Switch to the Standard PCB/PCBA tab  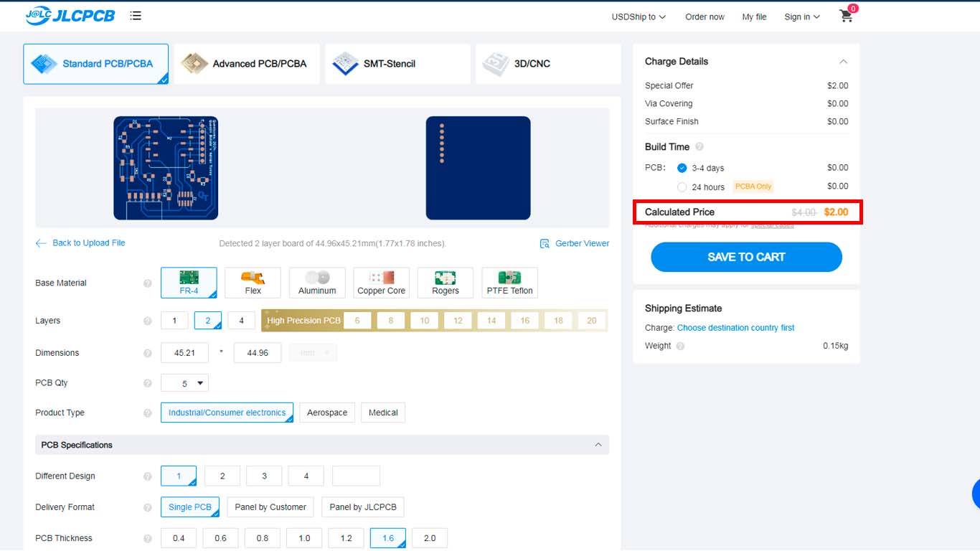(96, 64)
